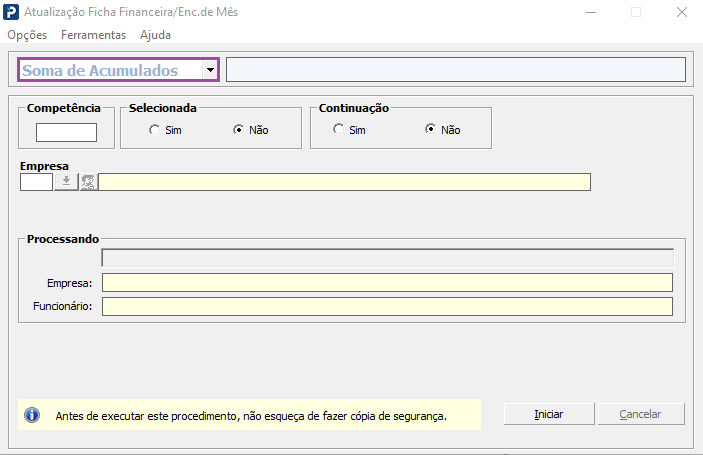Click the Processando Empresa field
The width and height of the screenshot is (703, 455).
(387, 283)
